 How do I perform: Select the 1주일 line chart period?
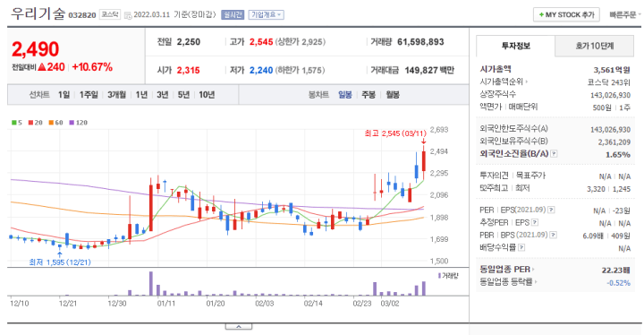pos(89,95)
